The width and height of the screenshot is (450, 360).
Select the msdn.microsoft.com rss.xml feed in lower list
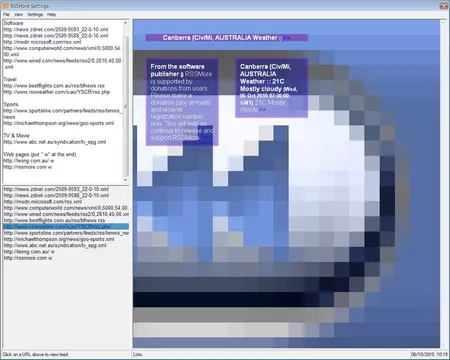[x=43, y=202]
